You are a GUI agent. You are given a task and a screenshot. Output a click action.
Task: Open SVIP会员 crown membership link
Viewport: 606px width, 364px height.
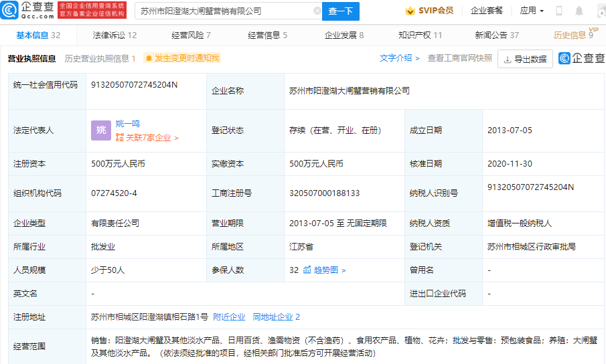click(429, 11)
